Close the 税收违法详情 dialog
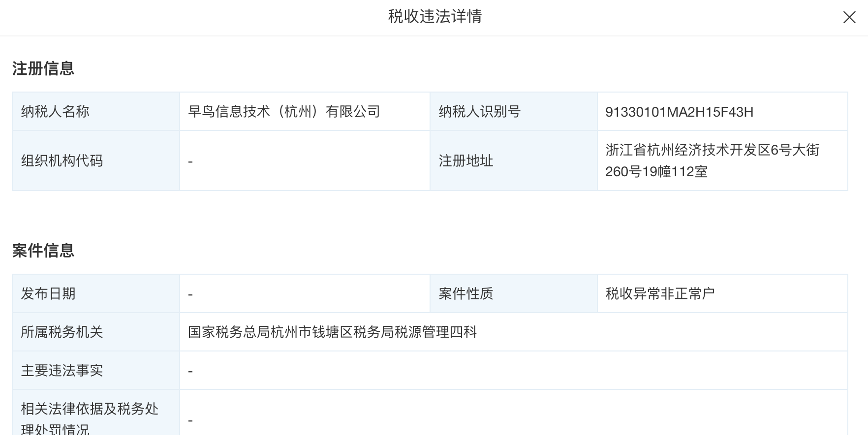The image size is (868, 446). pyautogui.click(x=849, y=18)
